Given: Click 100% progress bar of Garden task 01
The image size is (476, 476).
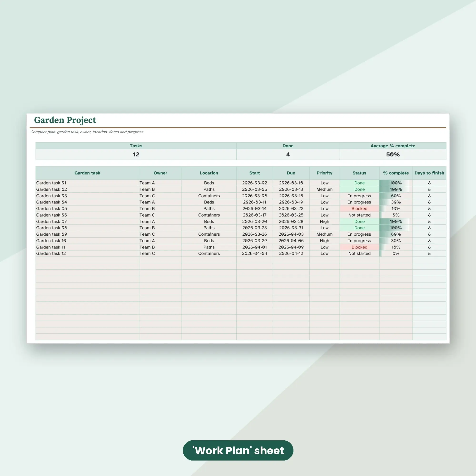Looking at the screenshot, I should point(396,183).
